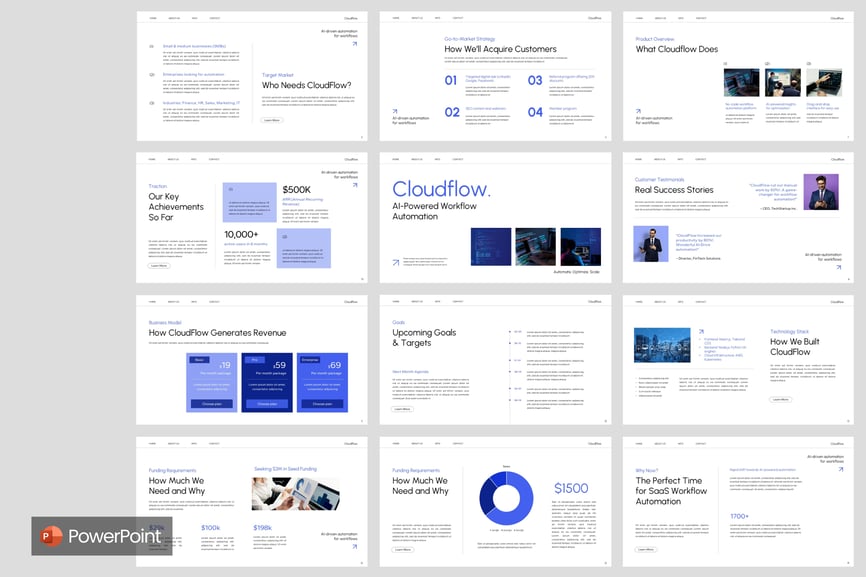
Task: Click the arrow icon on Cloudflow title slide
Action: 395,263
